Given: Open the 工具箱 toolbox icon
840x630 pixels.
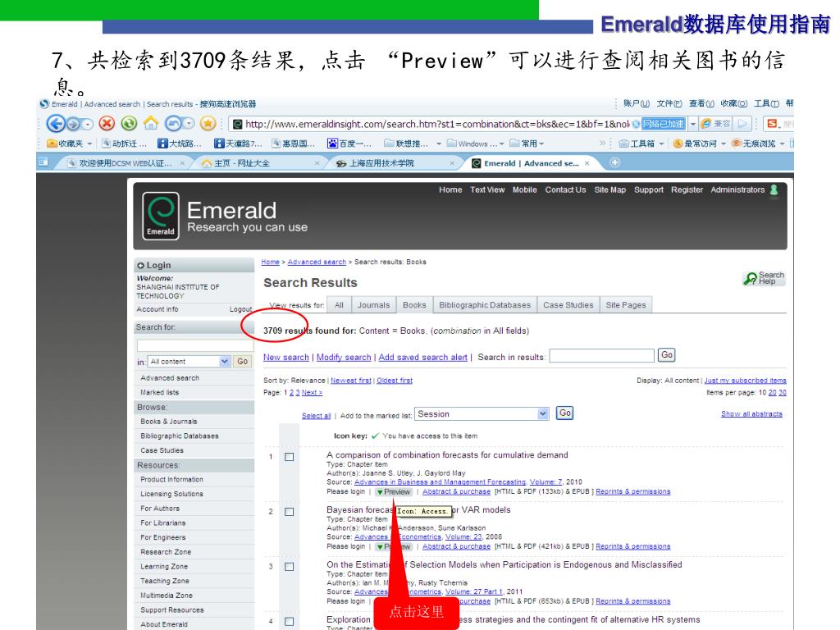Looking at the screenshot, I should click(x=624, y=144).
